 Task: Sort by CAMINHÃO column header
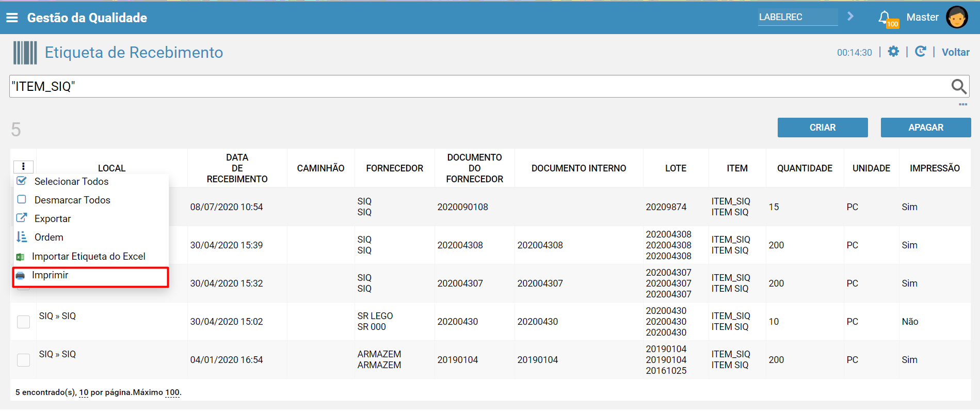click(320, 168)
